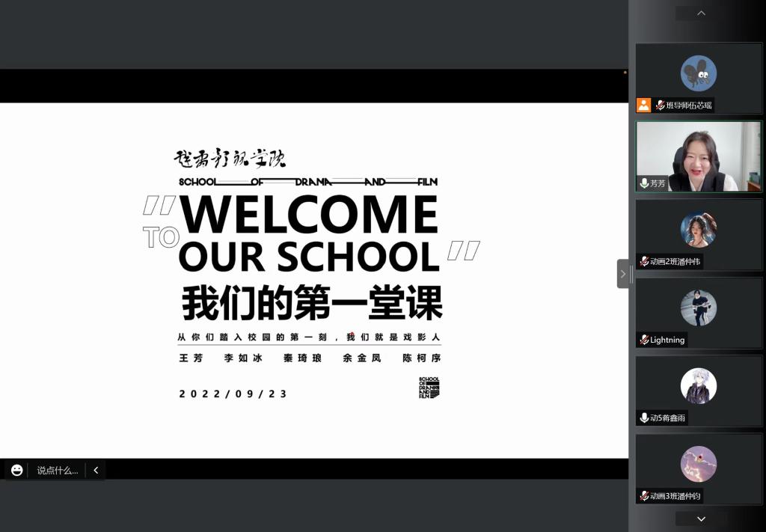Click the active mic icon of 芳芳
This screenshot has width=766, height=532.
point(644,183)
